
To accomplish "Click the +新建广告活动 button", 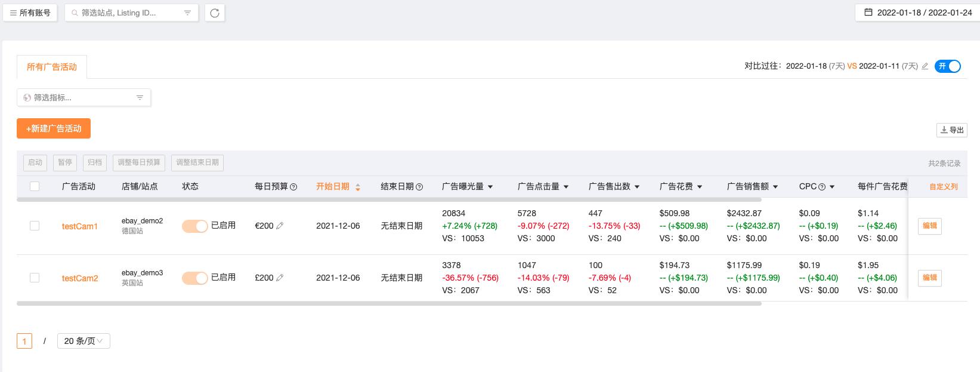I will [x=54, y=128].
